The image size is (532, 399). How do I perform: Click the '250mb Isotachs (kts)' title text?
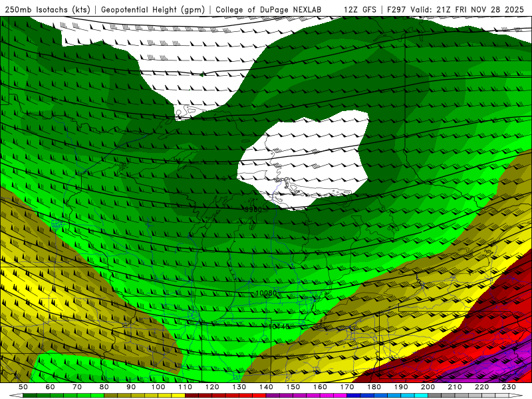pyautogui.click(x=48, y=10)
